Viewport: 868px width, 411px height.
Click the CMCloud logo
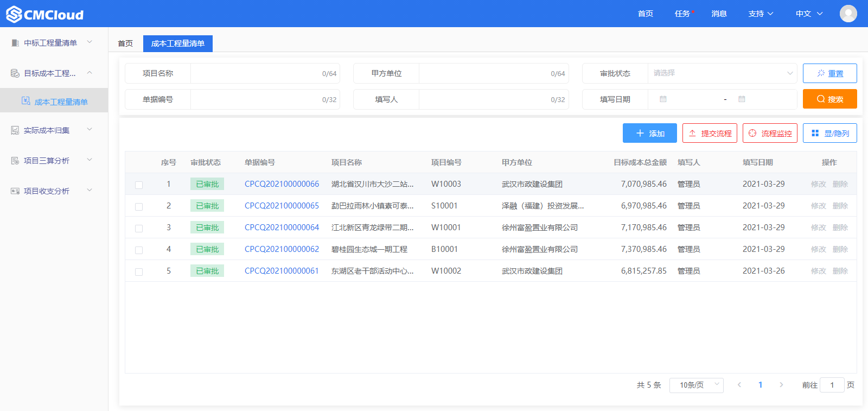tap(45, 14)
